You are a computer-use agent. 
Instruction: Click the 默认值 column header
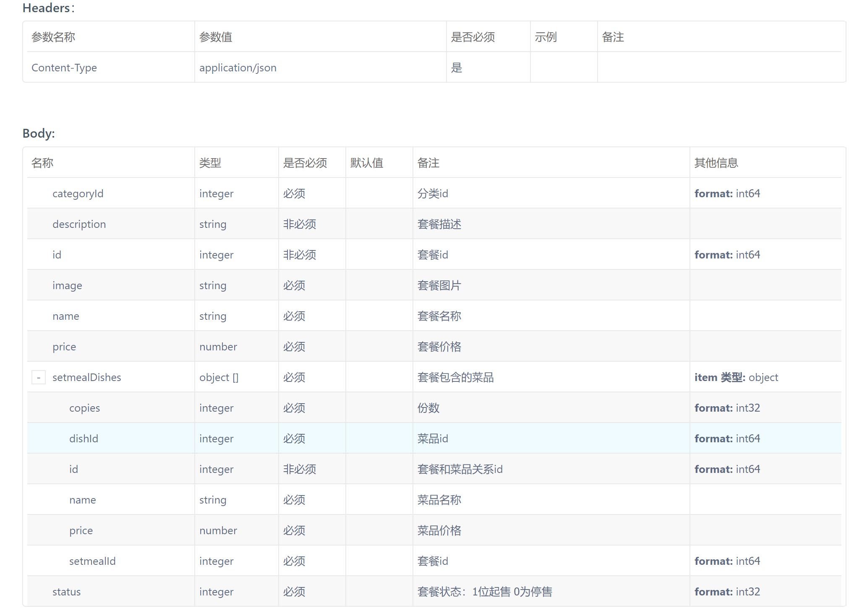[x=367, y=163]
